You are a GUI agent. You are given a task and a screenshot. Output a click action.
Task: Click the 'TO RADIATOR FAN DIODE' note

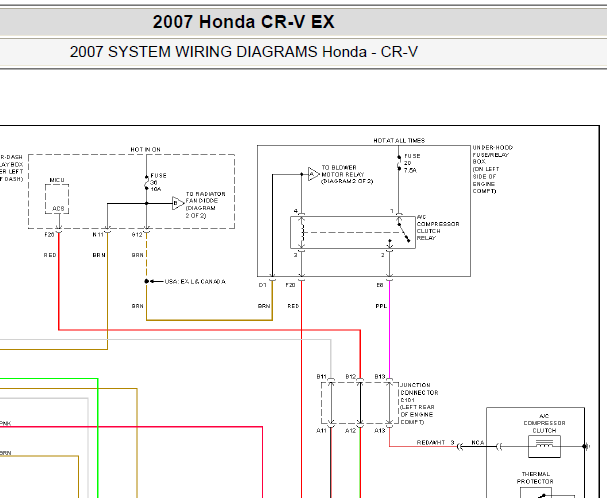pyautogui.click(x=206, y=204)
